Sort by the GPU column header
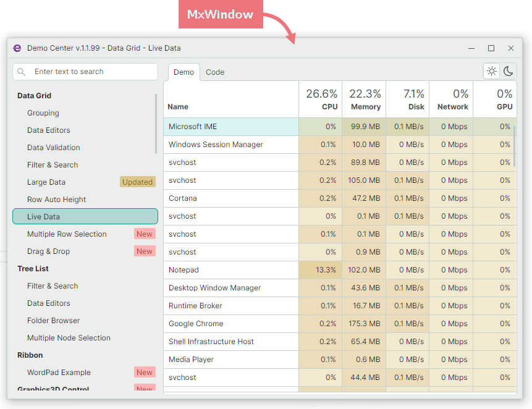This screenshot has height=409, width=532. pyautogui.click(x=495, y=99)
